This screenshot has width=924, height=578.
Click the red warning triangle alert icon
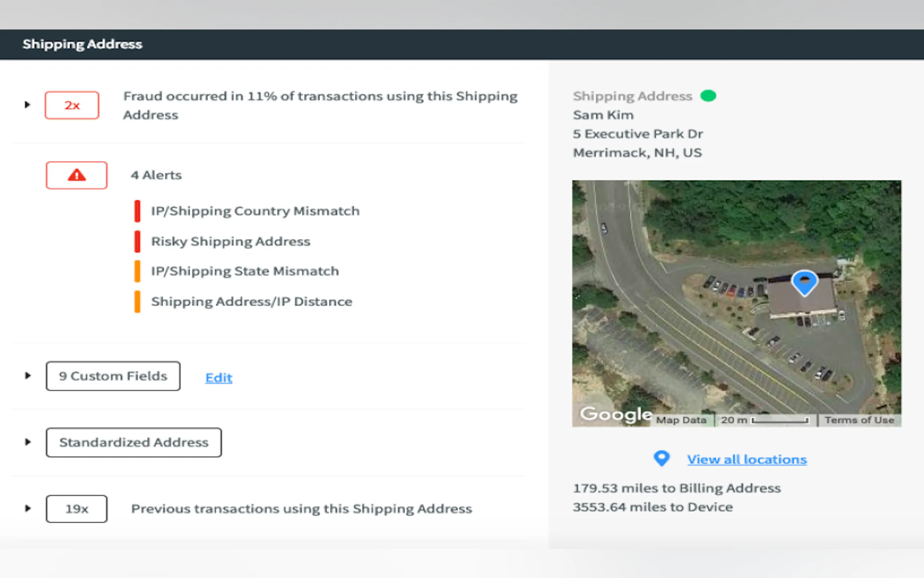pyautogui.click(x=76, y=175)
